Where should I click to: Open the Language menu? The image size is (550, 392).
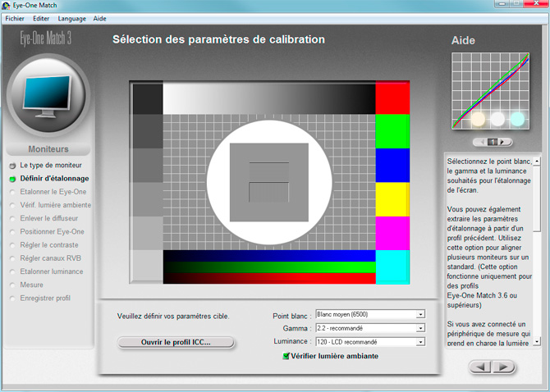(72, 19)
